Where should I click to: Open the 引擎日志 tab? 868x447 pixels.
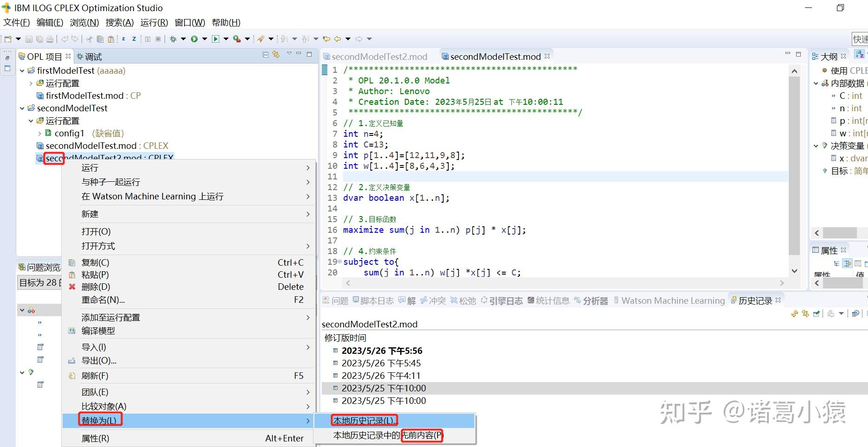502,300
